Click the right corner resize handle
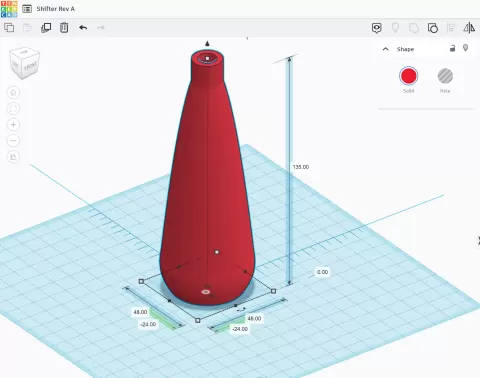This screenshot has width=480, height=378. pyautogui.click(x=274, y=291)
